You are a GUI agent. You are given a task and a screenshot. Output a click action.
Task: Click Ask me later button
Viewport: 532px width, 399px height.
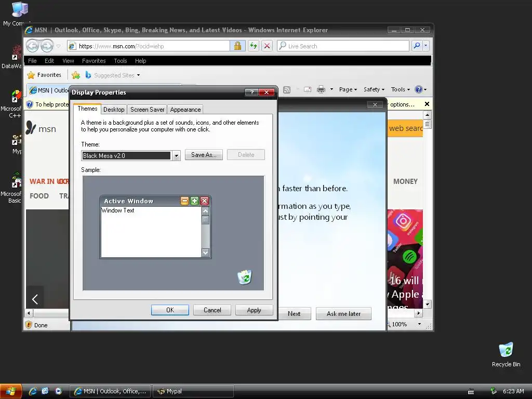click(x=343, y=314)
